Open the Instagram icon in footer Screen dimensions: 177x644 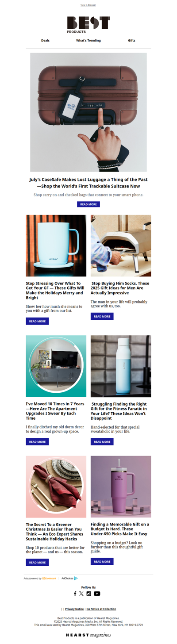coord(88,594)
